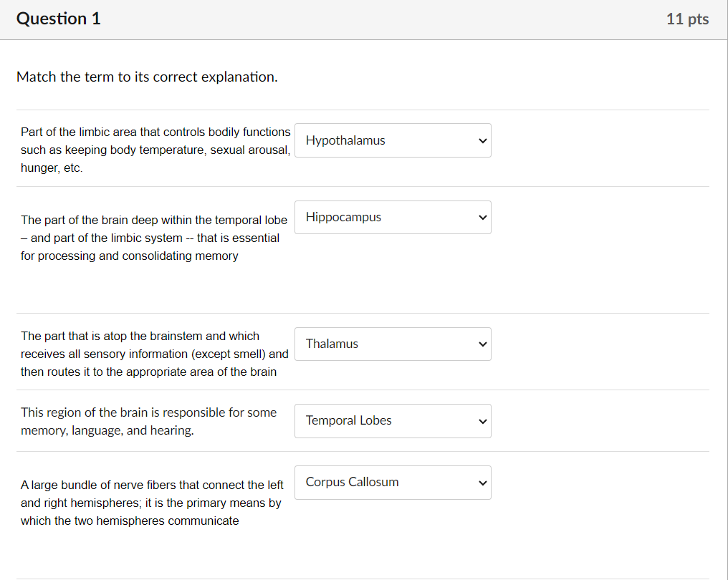Open the Hippocampus dropdown

click(x=393, y=217)
